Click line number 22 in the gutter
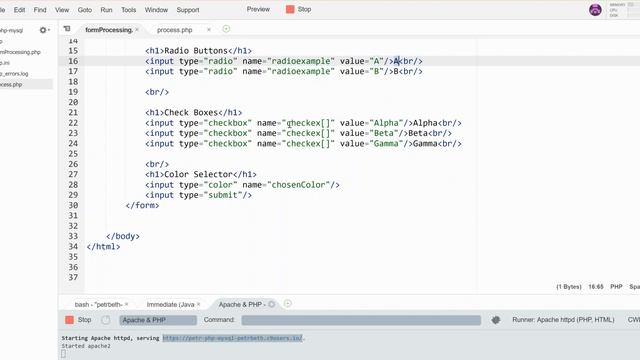The width and height of the screenshot is (640, 360). tap(73, 123)
